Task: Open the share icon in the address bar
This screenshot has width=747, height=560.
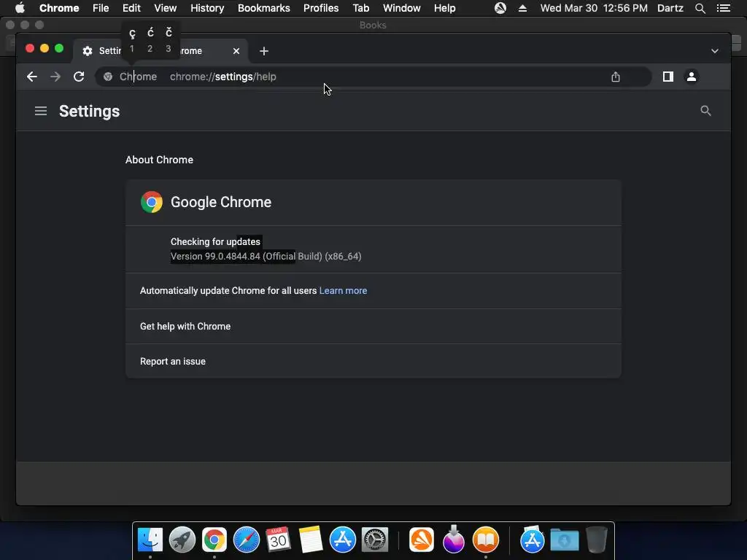Action: tap(616, 77)
